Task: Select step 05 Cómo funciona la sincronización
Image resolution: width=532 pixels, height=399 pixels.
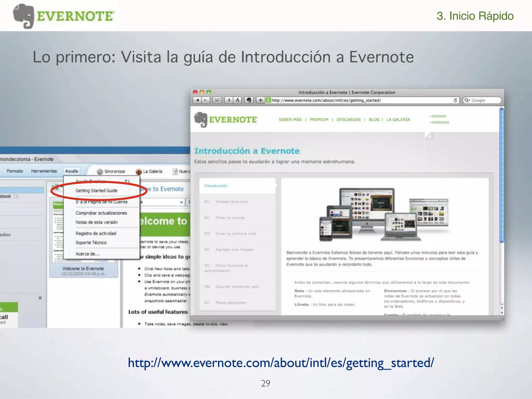Action: (x=237, y=268)
